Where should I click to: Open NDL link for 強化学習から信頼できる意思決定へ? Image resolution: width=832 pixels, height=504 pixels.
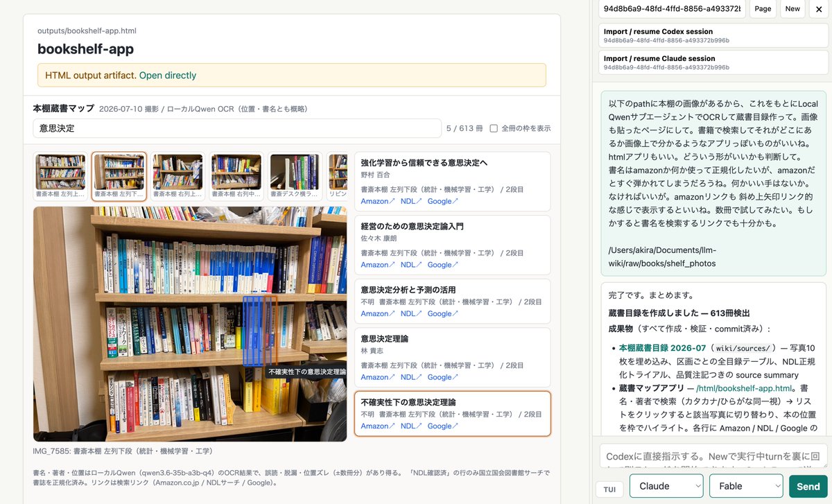coord(411,201)
